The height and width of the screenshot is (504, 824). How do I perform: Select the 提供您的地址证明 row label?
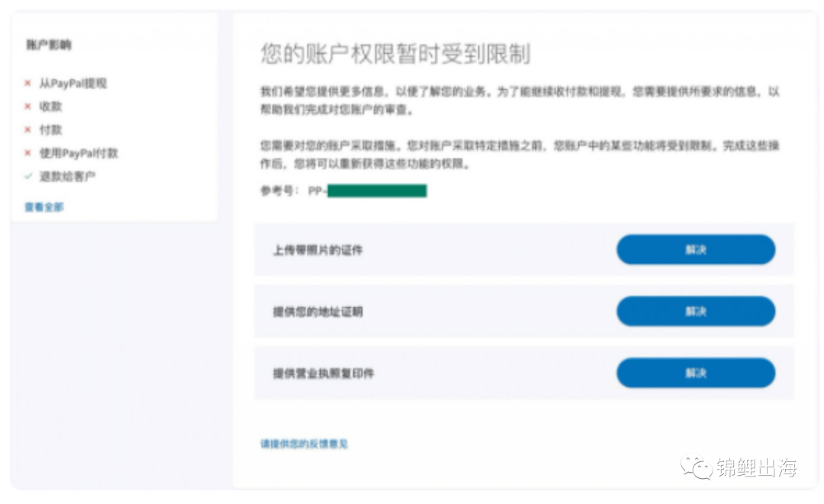(x=317, y=312)
